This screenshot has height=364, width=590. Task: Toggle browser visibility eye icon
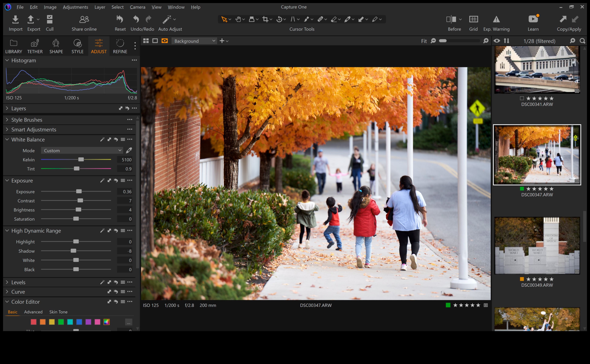(x=497, y=41)
